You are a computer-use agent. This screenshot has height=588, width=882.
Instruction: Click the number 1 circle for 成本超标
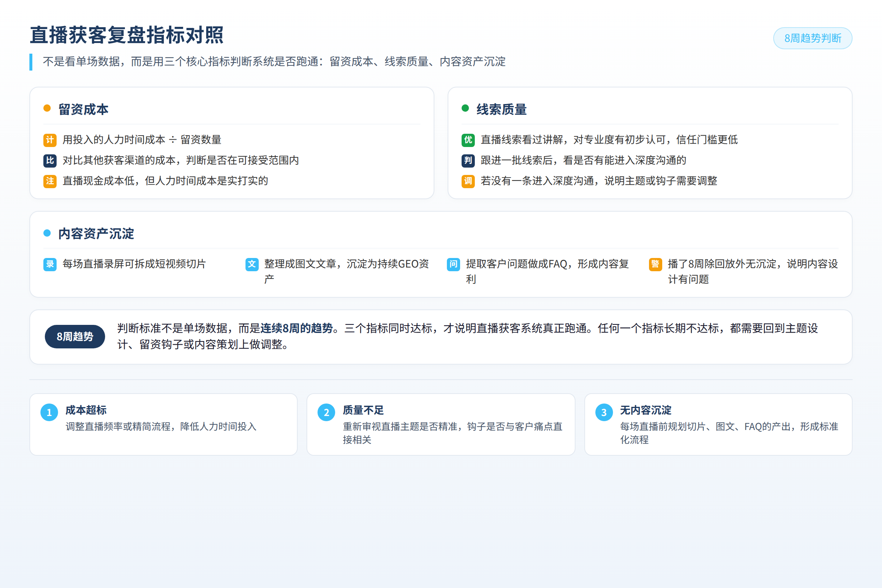49,412
